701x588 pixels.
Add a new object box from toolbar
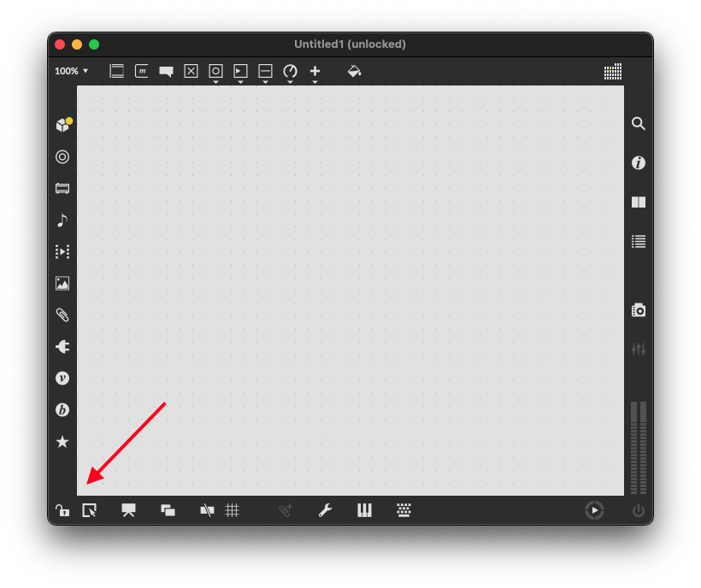coord(116,71)
